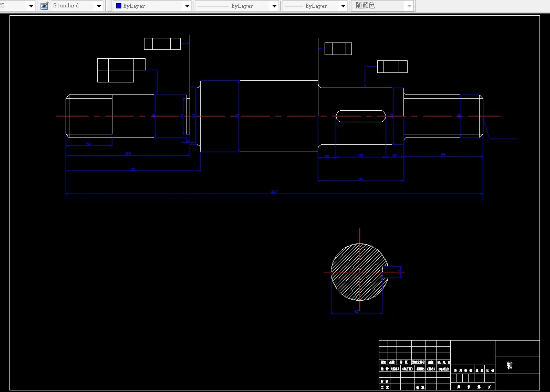Select the topmost tolerance frame above left shoulder

pyautogui.click(x=162, y=44)
